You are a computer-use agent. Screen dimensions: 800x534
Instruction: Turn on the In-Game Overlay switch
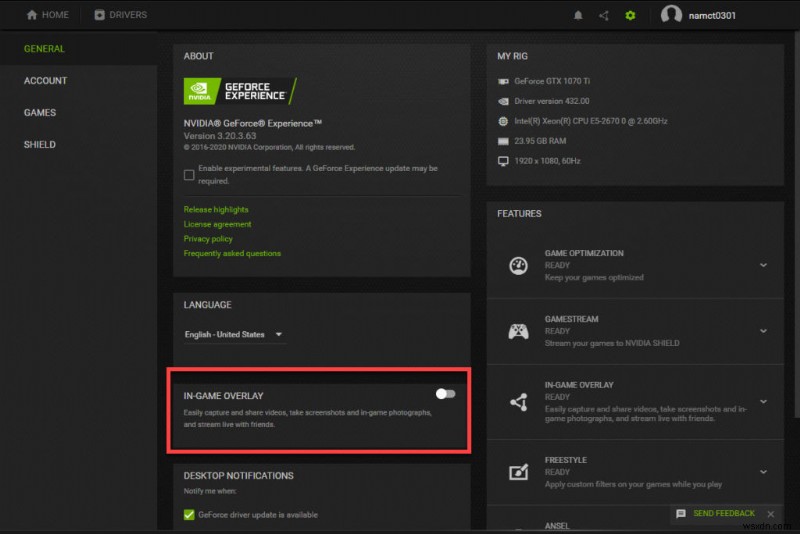tap(445, 394)
